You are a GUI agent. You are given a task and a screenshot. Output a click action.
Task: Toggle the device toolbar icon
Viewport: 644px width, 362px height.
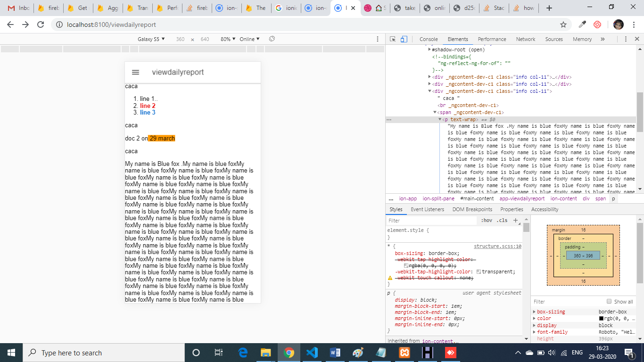[404, 39]
